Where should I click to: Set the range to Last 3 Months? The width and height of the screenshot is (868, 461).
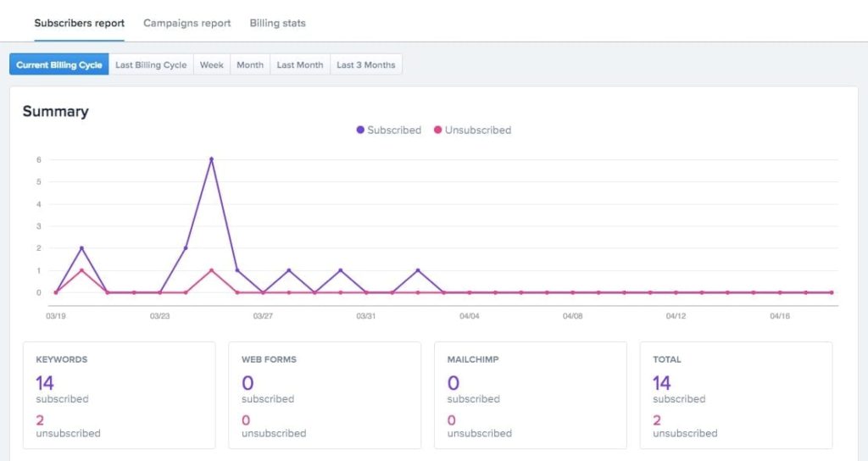[365, 65]
